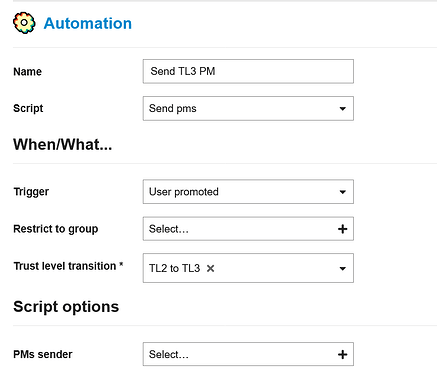The height and width of the screenshot is (374, 437).
Task: Remove the TL2 to TL3 selection
Action: click(210, 268)
